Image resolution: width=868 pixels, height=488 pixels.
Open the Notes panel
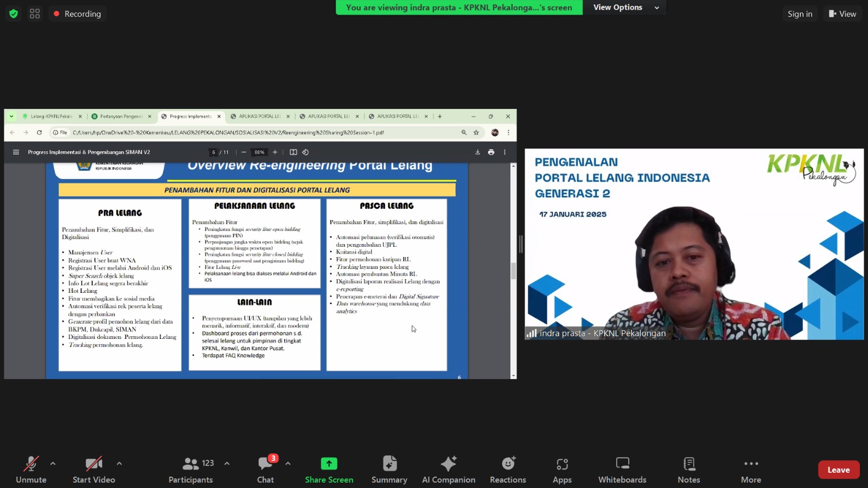pyautogui.click(x=688, y=470)
